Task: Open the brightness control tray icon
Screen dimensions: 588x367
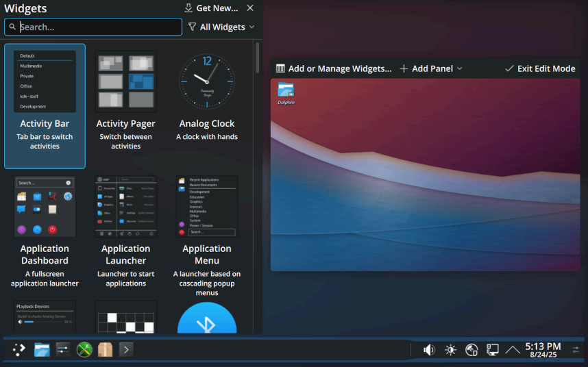Action: [x=450, y=350]
